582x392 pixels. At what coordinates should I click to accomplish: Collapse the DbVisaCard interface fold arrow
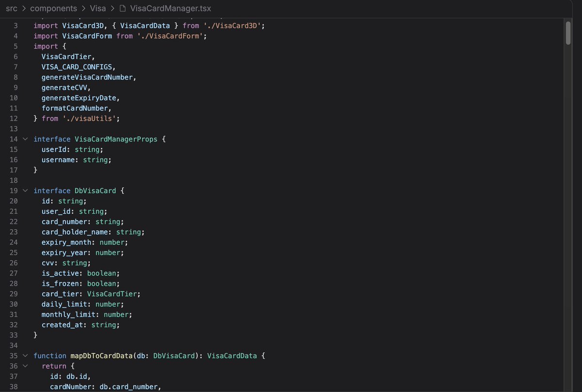pyautogui.click(x=25, y=190)
